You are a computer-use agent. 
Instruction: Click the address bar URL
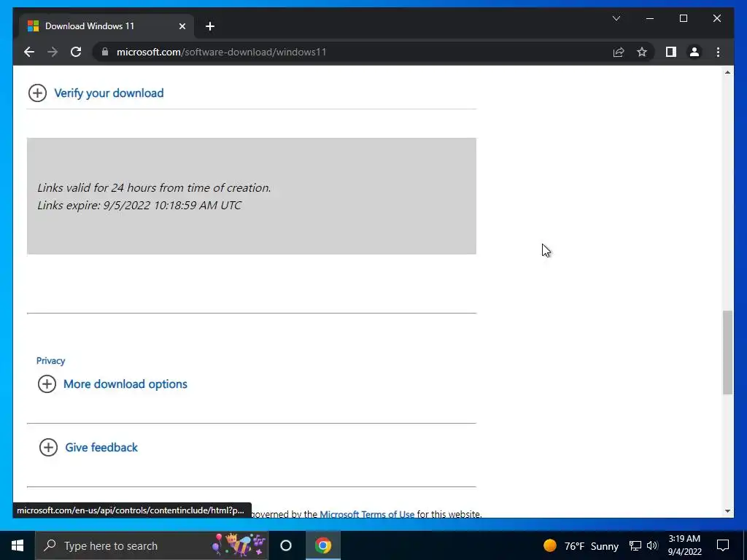pyautogui.click(x=222, y=52)
